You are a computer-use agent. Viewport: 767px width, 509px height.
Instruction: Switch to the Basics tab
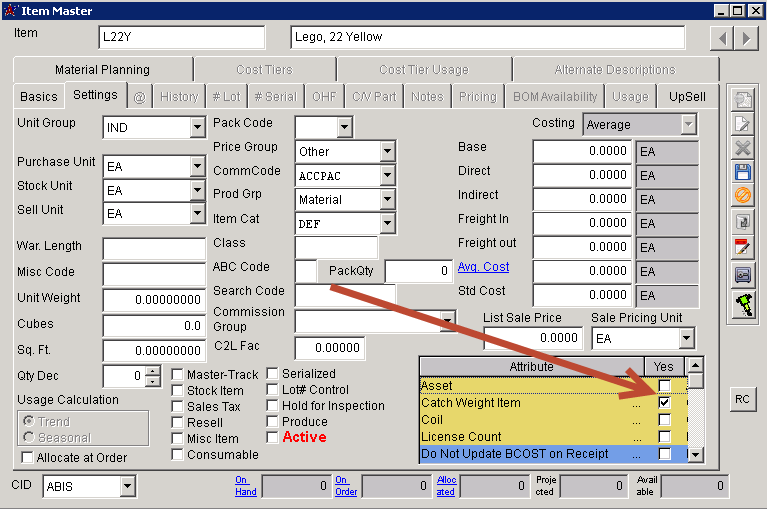[x=39, y=97]
